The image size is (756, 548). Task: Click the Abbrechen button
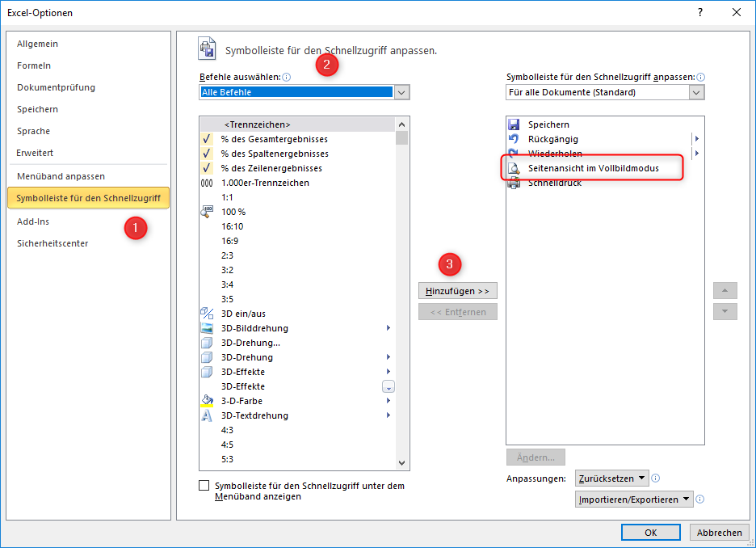pos(720,533)
